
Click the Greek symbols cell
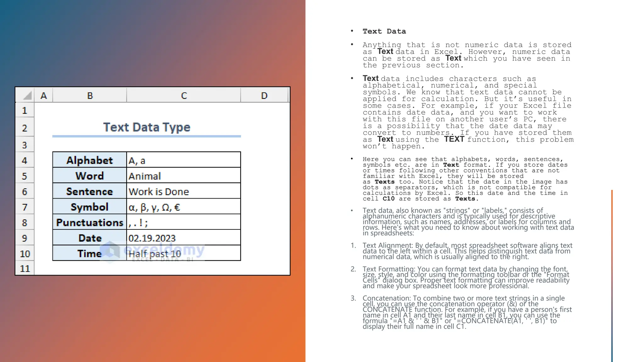pyautogui.click(x=183, y=207)
